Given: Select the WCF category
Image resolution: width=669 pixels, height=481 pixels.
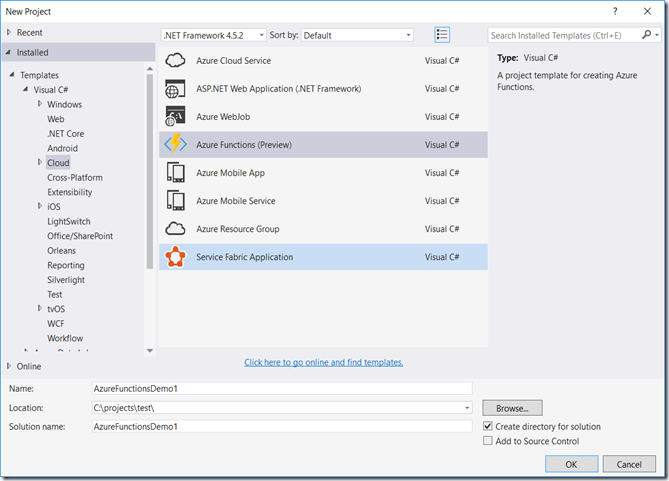Looking at the screenshot, I should click(x=56, y=324).
